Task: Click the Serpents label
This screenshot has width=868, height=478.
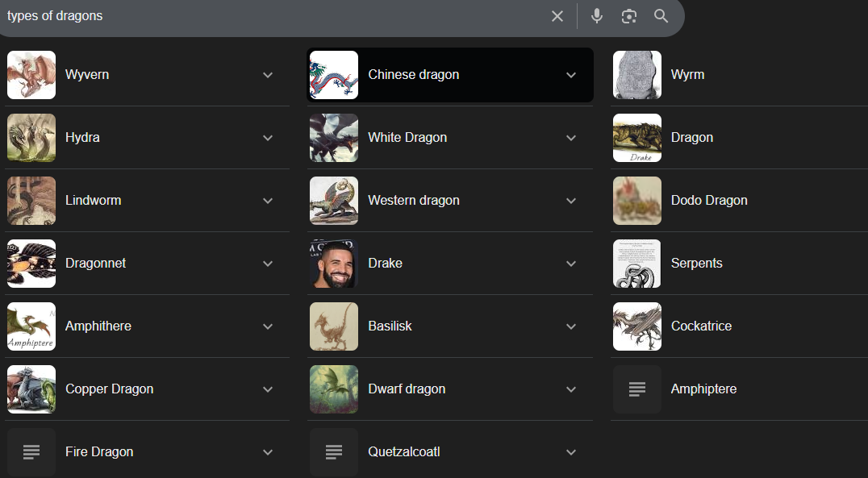Action: click(696, 264)
